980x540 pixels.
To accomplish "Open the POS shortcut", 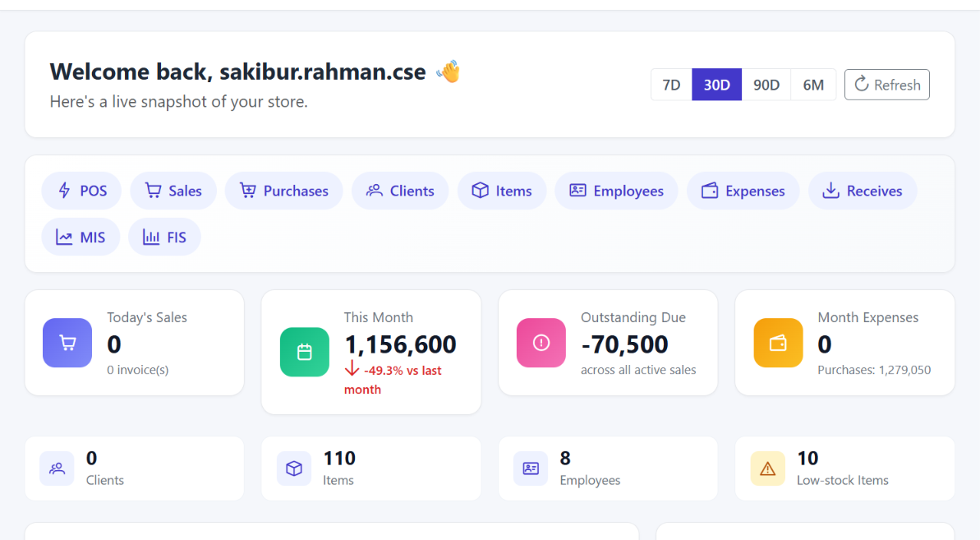I will pos(81,191).
